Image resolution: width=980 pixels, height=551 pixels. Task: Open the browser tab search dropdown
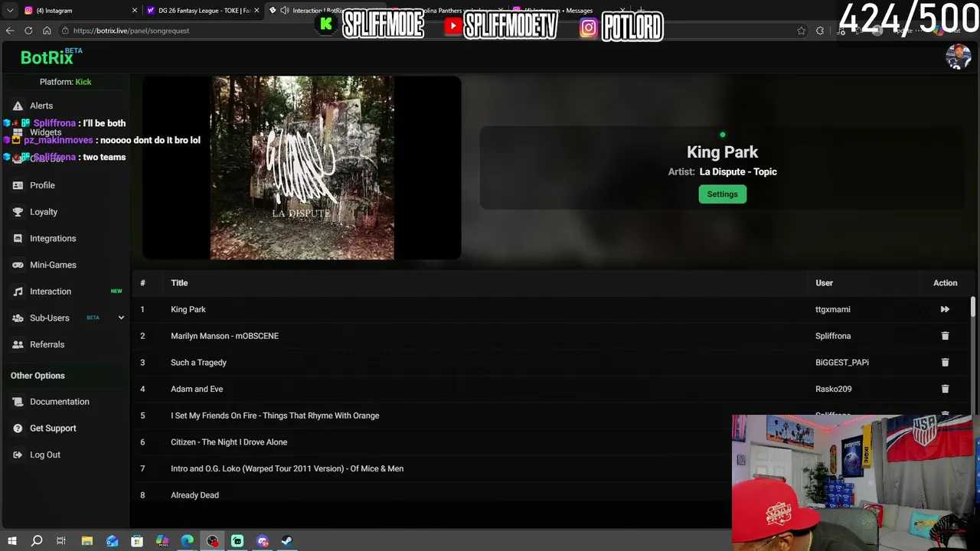pyautogui.click(x=10, y=11)
